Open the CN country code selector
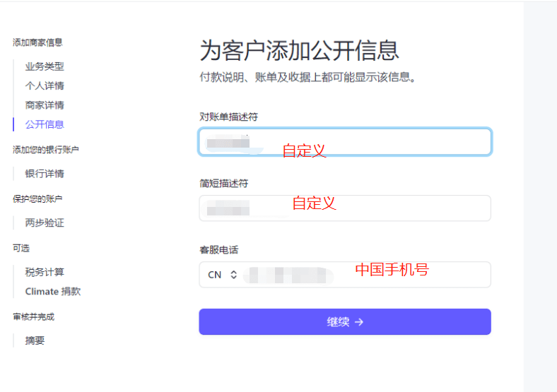 click(x=222, y=275)
